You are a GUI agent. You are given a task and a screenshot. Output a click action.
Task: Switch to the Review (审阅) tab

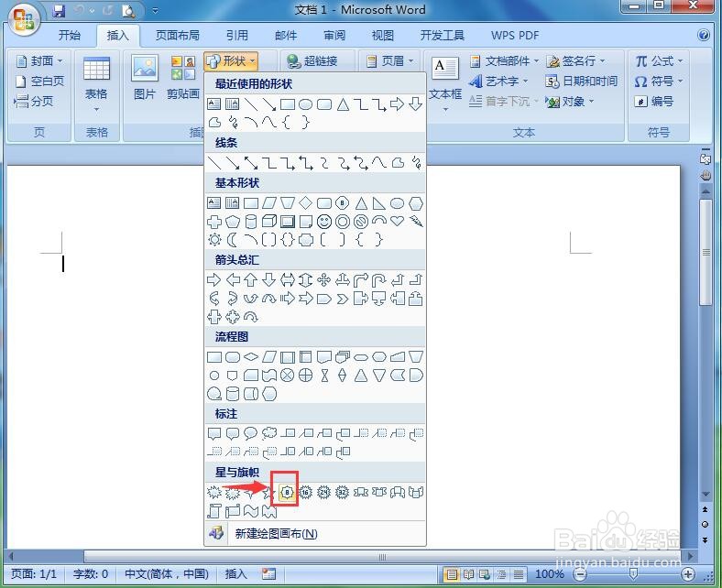334,35
